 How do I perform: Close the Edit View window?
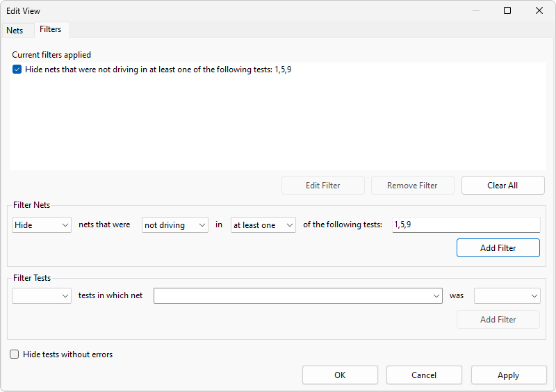[539, 10]
